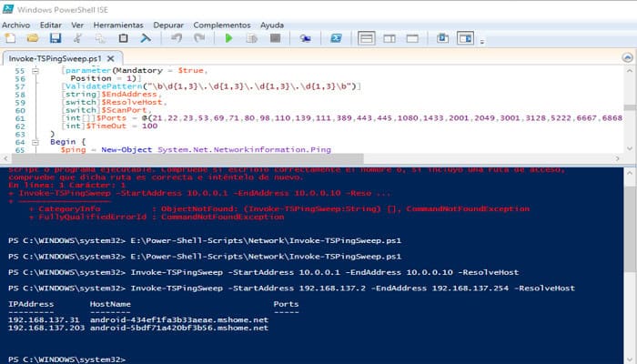Viewport: 637px width, 364px height.
Task: Paste from clipboard icon
Action: [123, 38]
